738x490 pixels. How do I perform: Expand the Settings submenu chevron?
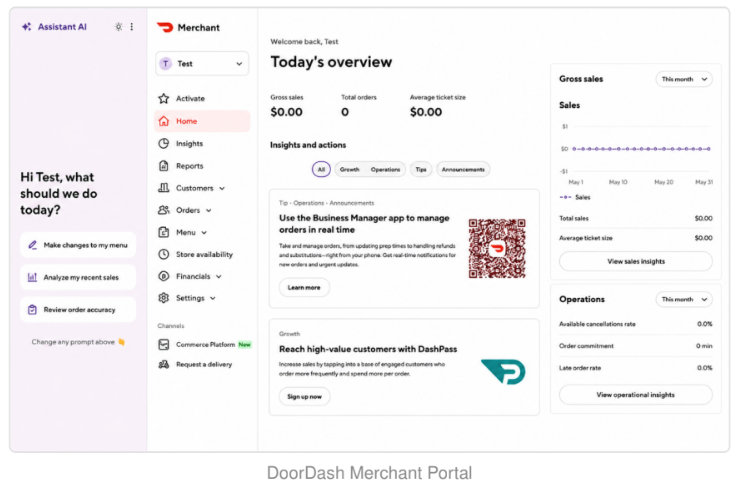point(213,298)
